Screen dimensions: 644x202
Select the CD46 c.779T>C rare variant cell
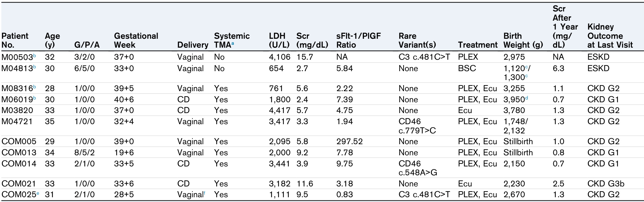(x=417, y=126)
